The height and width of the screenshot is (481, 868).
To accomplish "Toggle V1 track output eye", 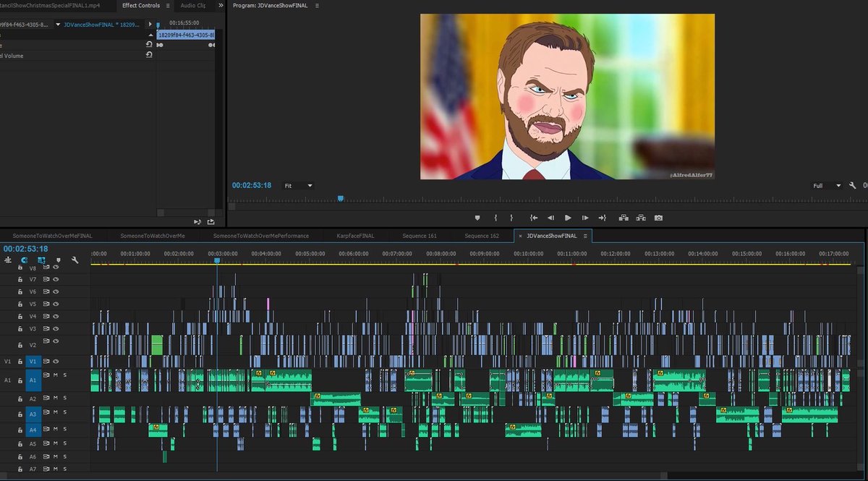I will (x=56, y=361).
